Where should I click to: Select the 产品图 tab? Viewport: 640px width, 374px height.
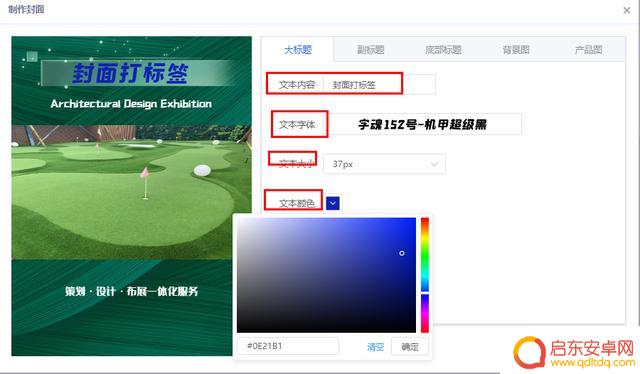click(x=588, y=50)
